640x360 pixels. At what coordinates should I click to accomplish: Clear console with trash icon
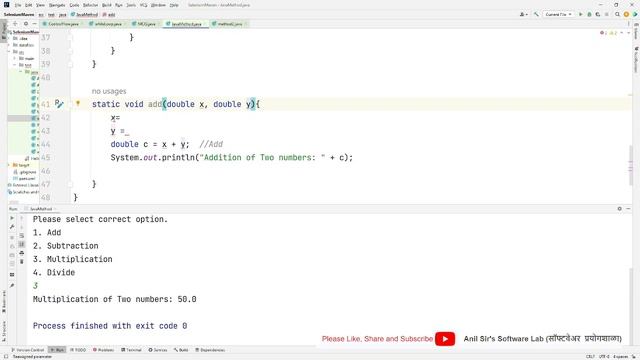(x=22, y=262)
